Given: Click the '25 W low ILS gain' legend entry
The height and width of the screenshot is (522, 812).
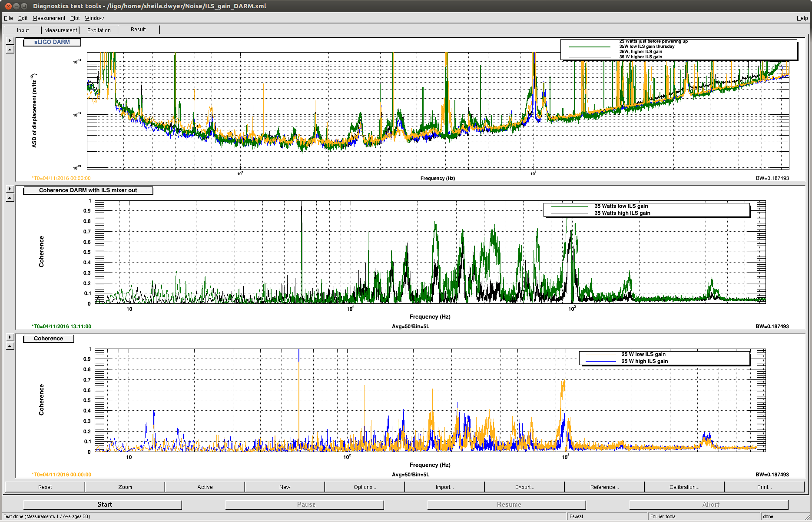Looking at the screenshot, I should click(643, 354).
